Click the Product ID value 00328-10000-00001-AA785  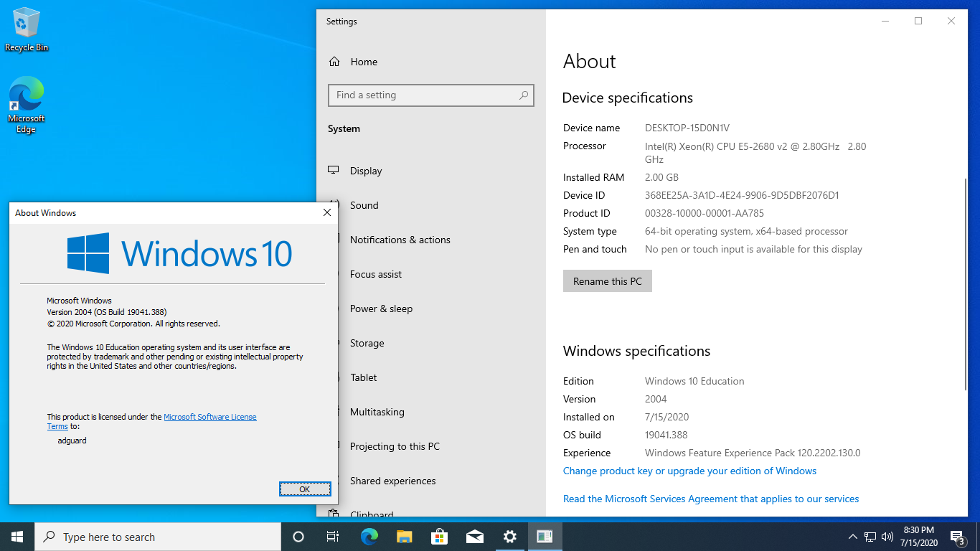click(705, 213)
